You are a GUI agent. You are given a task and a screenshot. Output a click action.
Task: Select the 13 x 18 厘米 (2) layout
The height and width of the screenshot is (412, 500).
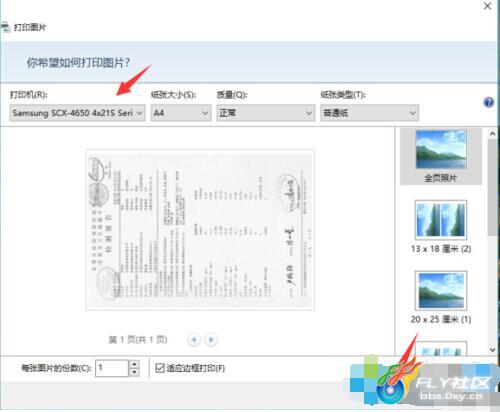441,227
